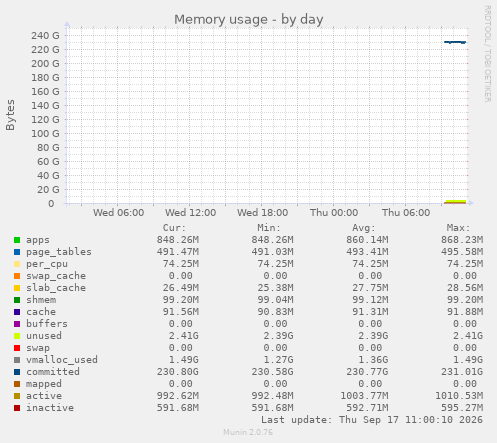Click the 'Munin 2.0.76' footer text
The height and width of the screenshot is (443, 497).
[x=248, y=433]
